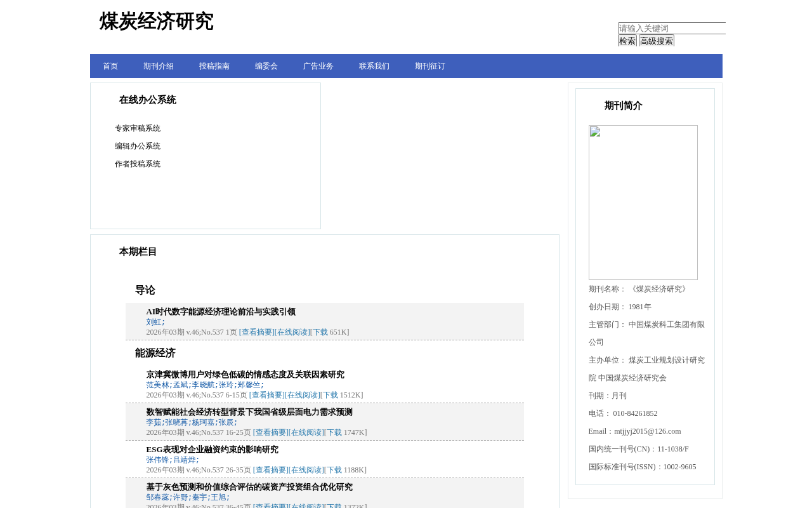Open 广告业务 menu item
This screenshot has height=508, width=812.
(x=318, y=66)
